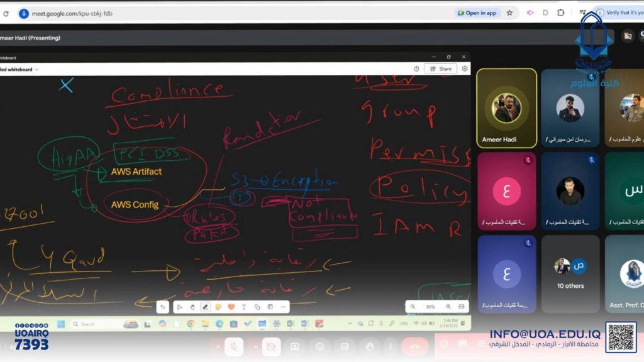Open more options menu in Meet controls
The height and width of the screenshot is (362, 644).
[x=391, y=346]
